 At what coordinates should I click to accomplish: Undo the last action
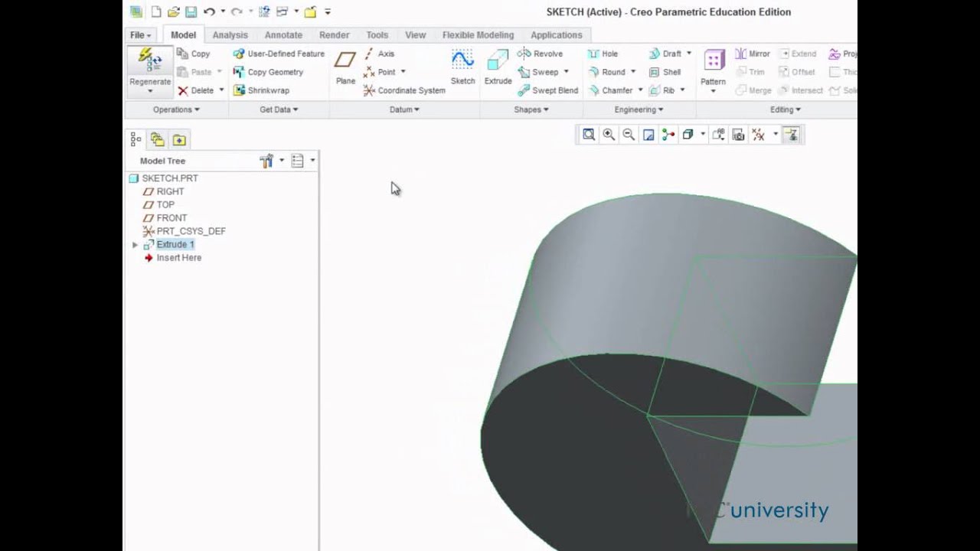[209, 11]
